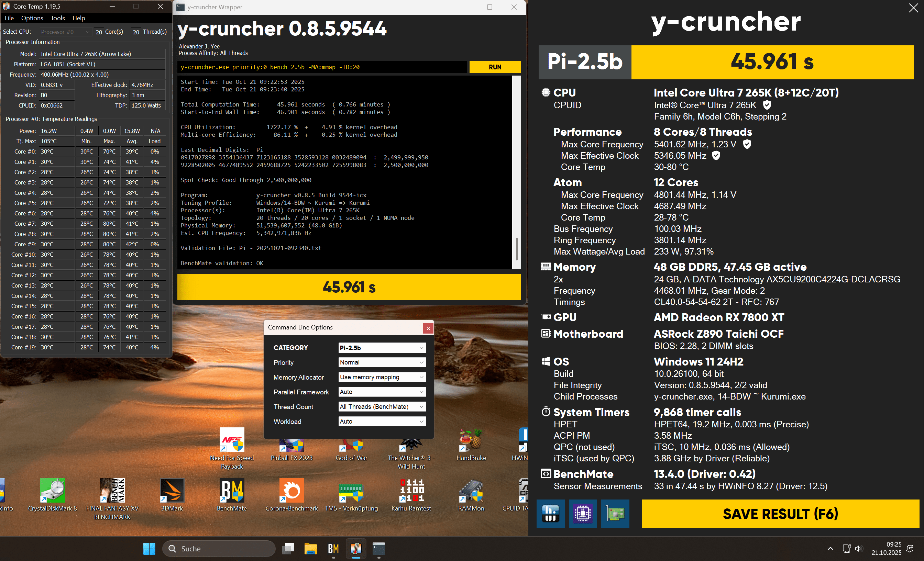Open the 3DMark desktop icon
This screenshot has width=924, height=561.
click(x=172, y=491)
